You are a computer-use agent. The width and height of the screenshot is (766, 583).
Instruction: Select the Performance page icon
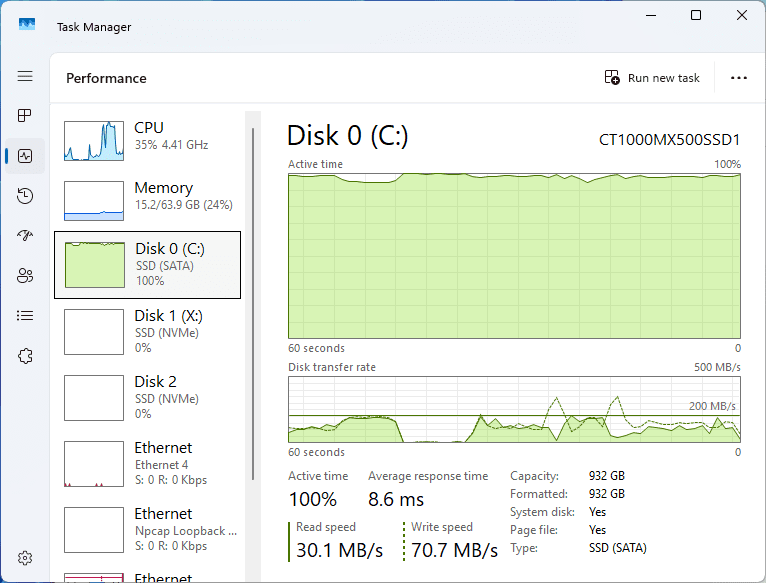pyautogui.click(x=25, y=156)
